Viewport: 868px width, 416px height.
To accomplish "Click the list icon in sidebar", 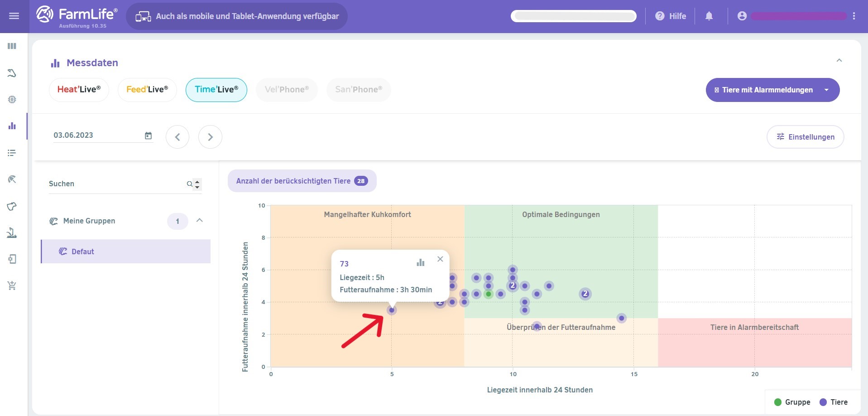I will (12, 153).
